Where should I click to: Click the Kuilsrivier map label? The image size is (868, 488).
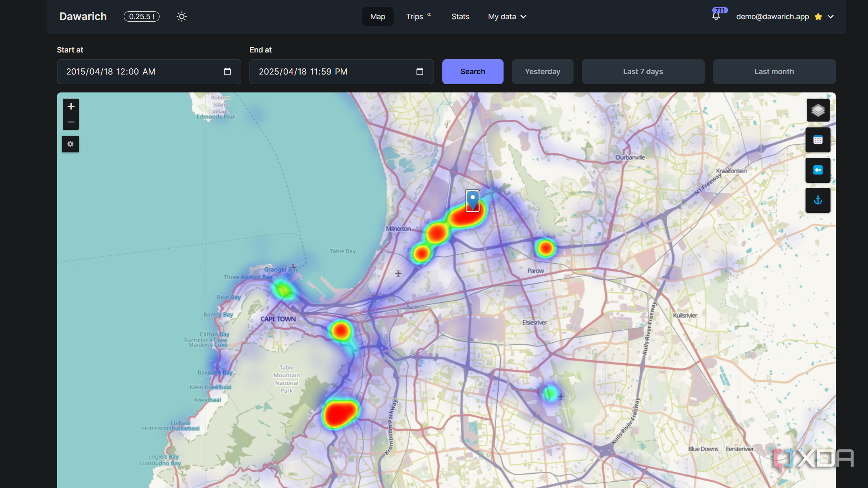pos(685,315)
